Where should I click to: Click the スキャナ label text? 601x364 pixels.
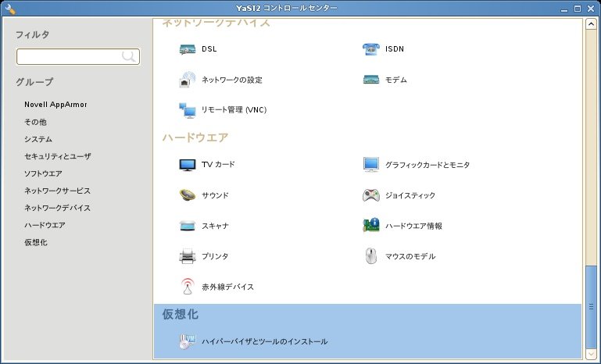tap(215, 226)
